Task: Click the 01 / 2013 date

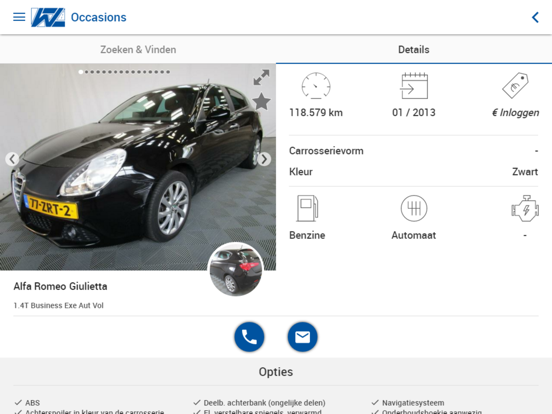Action: [414, 113]
